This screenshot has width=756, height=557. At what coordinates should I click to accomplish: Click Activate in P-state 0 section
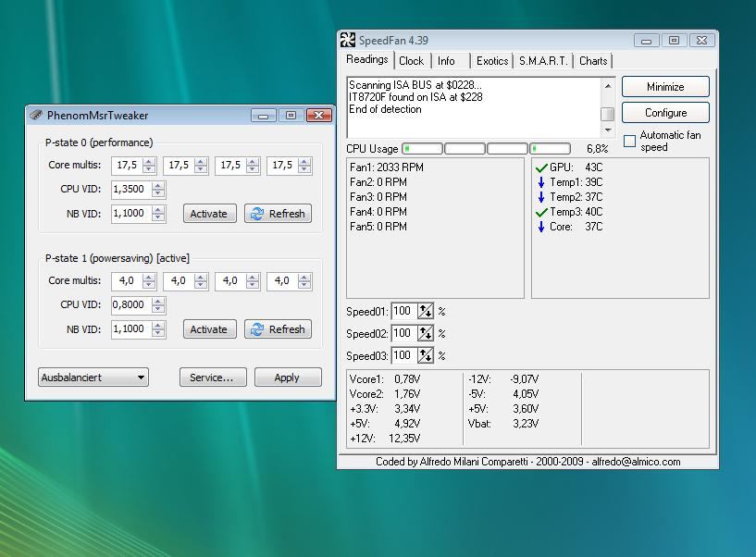(x=209, y=214)
